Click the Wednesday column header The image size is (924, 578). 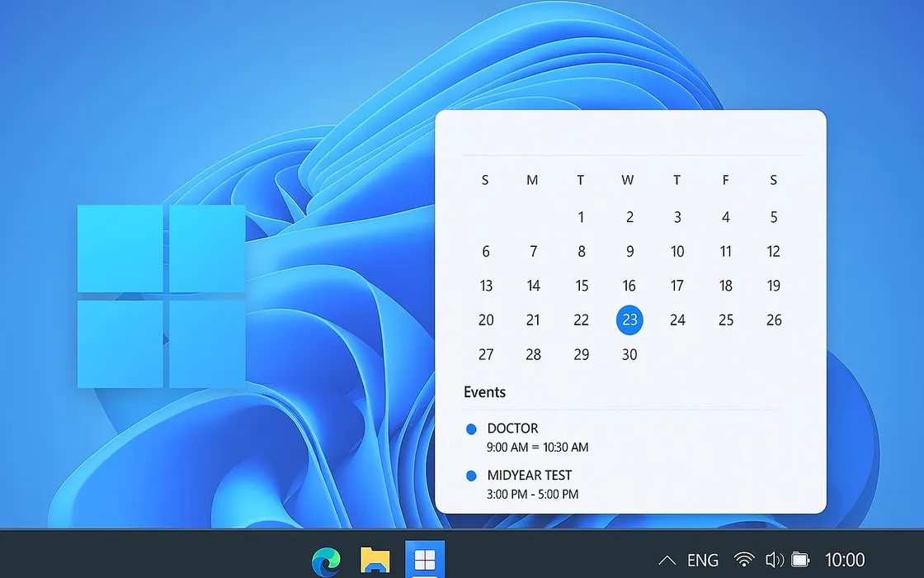628,180
